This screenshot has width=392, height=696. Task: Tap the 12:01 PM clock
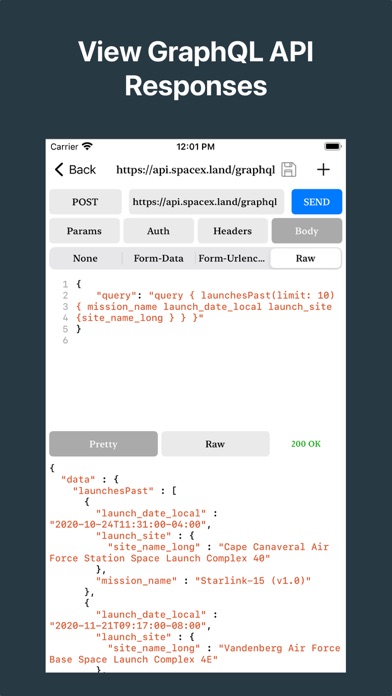[196, 146]
